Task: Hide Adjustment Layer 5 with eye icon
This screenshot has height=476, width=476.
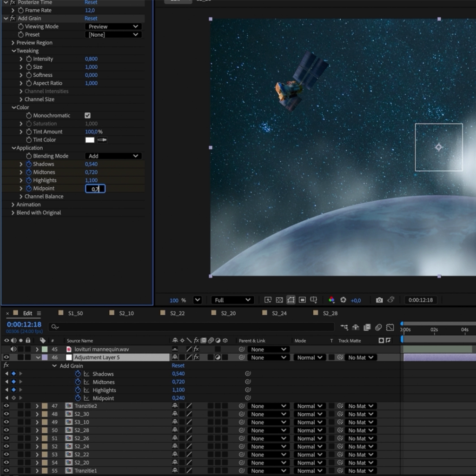Action: tap(7, 357)
